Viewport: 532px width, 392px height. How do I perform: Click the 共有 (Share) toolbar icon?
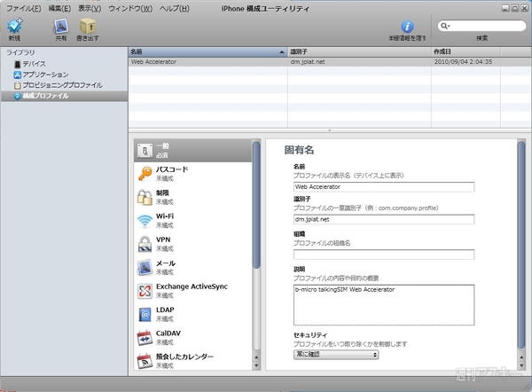[60, 26]
